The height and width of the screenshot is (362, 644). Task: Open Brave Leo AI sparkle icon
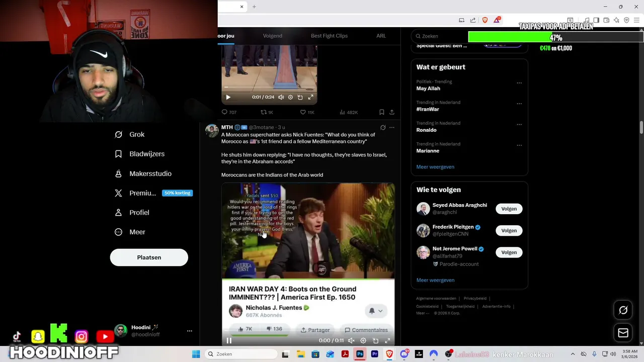[x=616, y=20]
